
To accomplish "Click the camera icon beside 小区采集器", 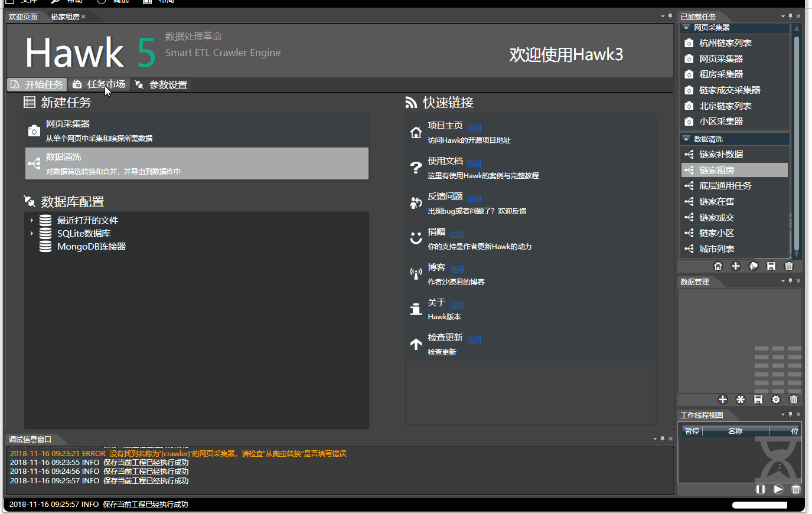I will [689, 122].
